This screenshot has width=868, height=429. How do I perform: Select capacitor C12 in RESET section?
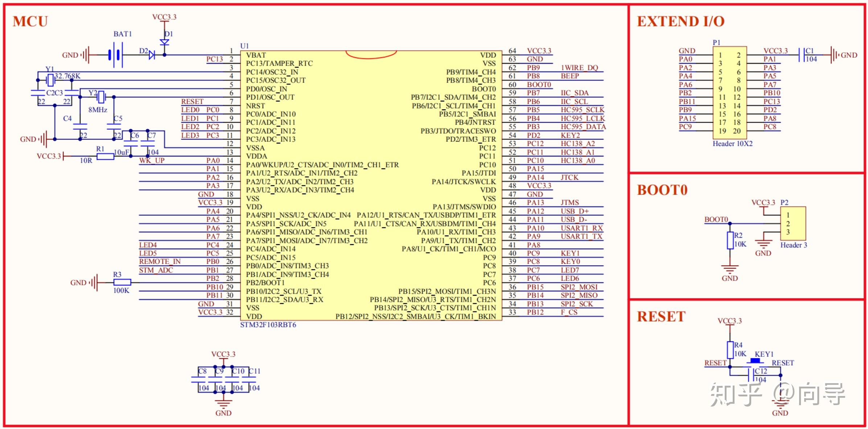click(x=752, y=375)
